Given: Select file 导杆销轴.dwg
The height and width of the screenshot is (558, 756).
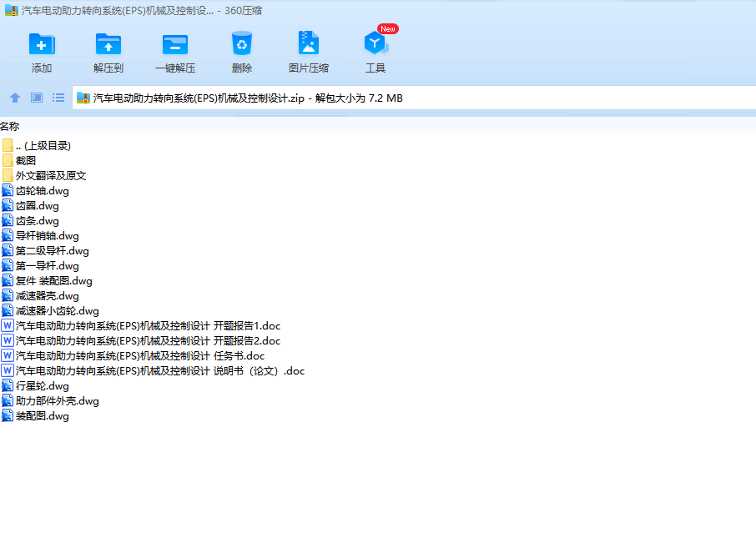Looking at the screenshot, I should tap(41, 236).
